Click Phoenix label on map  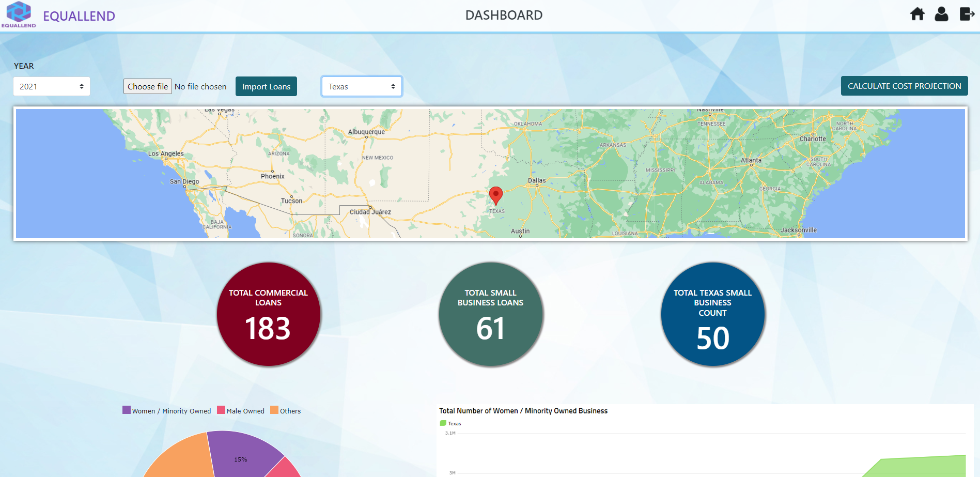click(x=273, y=176)
